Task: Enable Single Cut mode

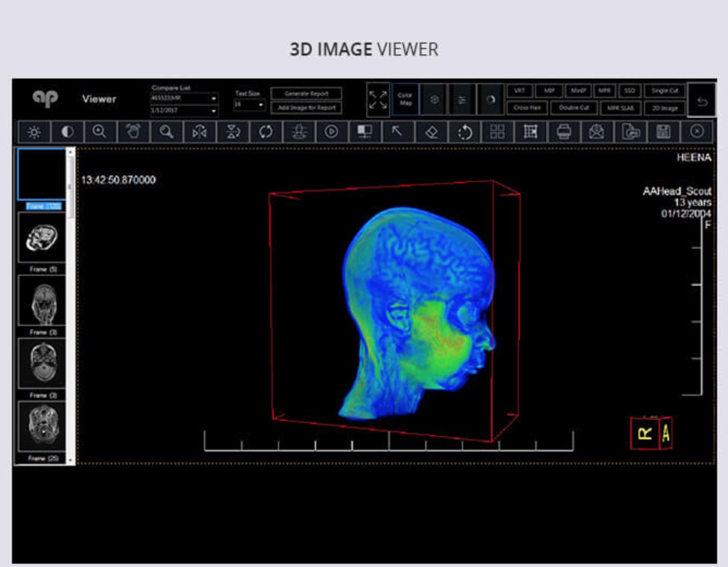Action: click(x=665, y=91)
